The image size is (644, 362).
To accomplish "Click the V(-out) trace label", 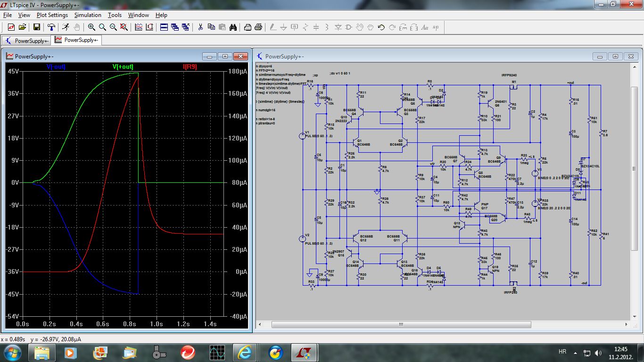I will [56, 67].
